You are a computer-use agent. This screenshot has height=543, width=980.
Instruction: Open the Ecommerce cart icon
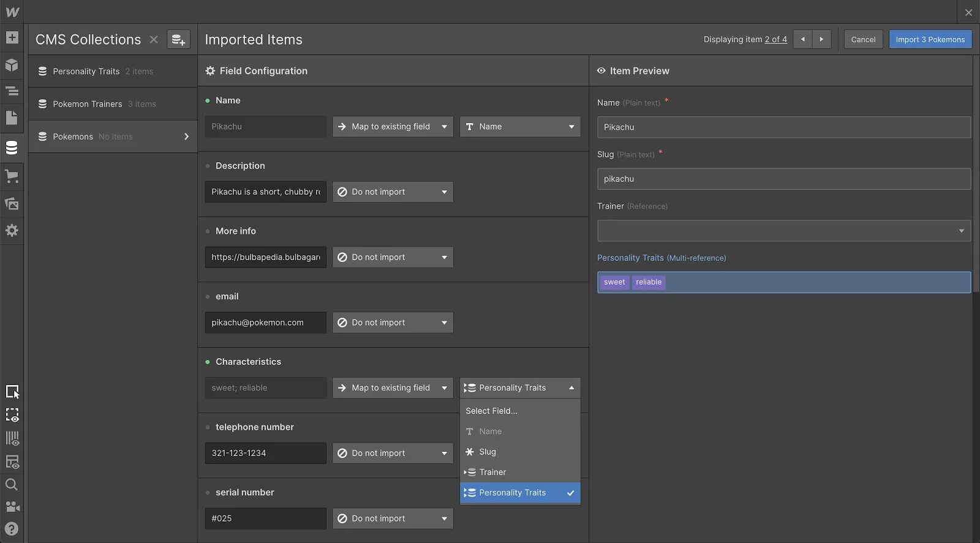pyautogui.click(x=12, y=176)
